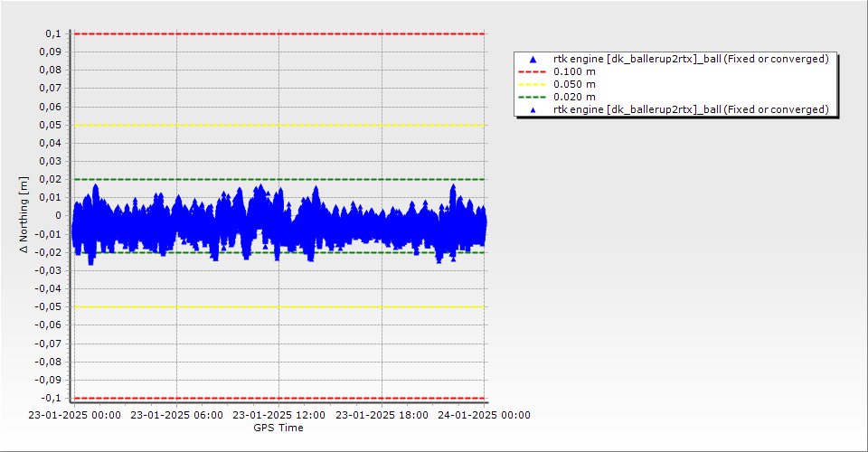Select the '0.100 m' legend label
The image size is (868, 452).
(x=574, y=72)
